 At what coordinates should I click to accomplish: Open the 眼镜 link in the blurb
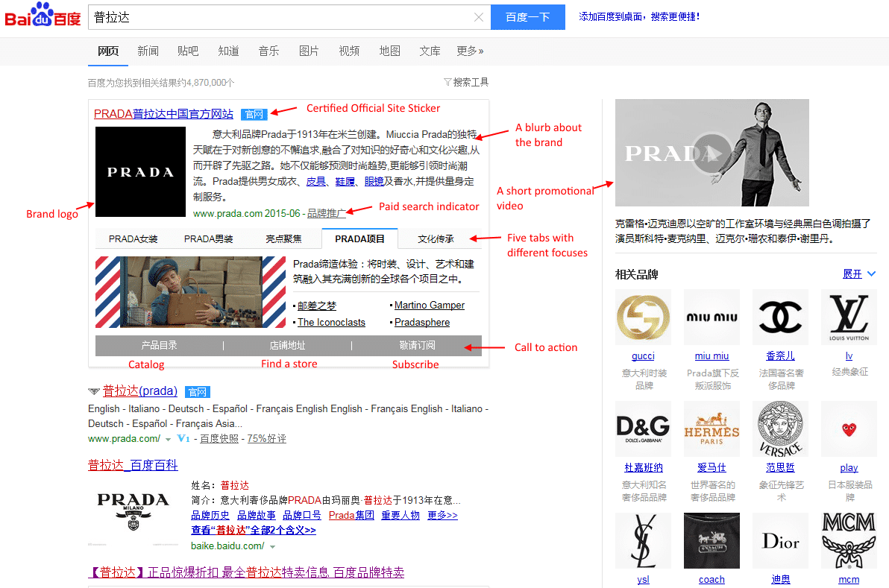[374, 181]
